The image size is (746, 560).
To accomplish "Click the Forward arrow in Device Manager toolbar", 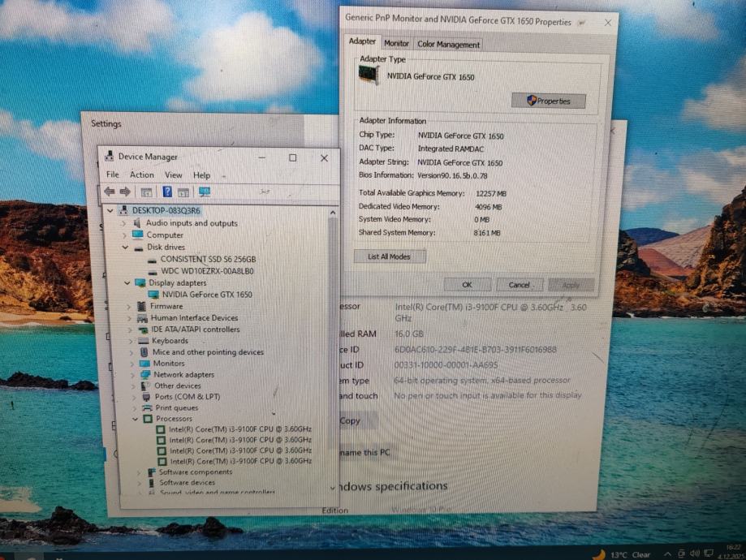I will (x=125, y=192).
